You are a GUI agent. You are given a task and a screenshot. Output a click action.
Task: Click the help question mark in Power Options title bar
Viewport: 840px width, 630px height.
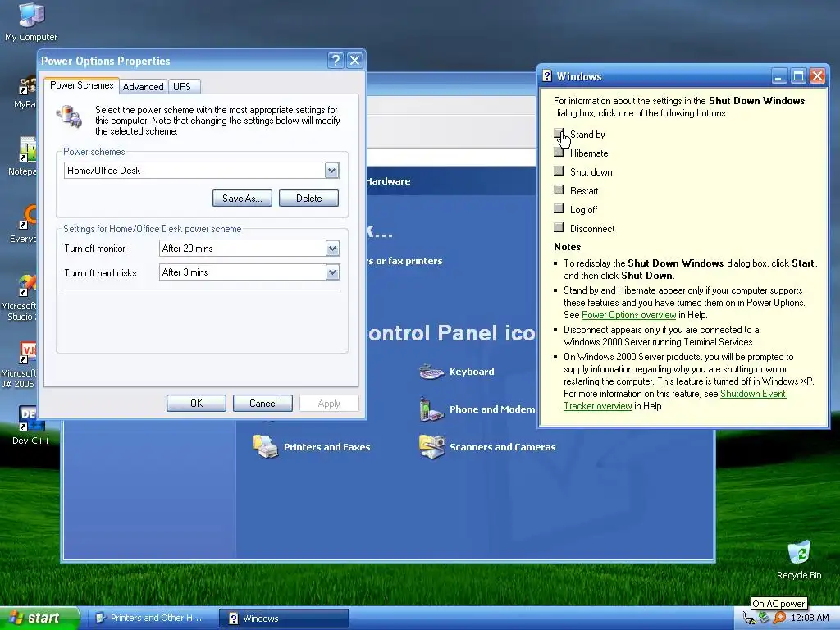click(336, 60)
